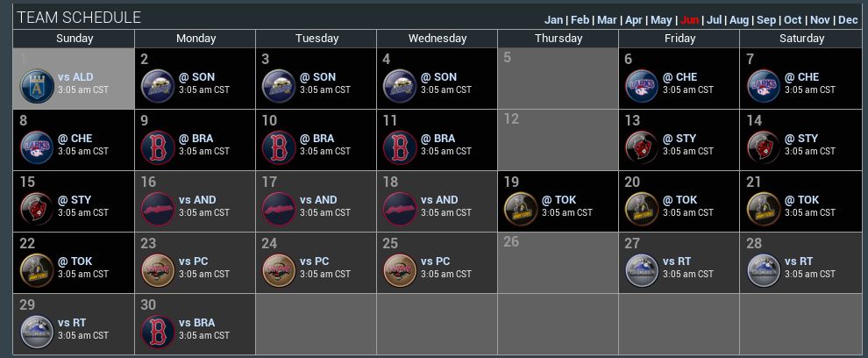Click the CHE Larks logo on June 6
This screenshot has width=868, height=358.
(642, 86)
